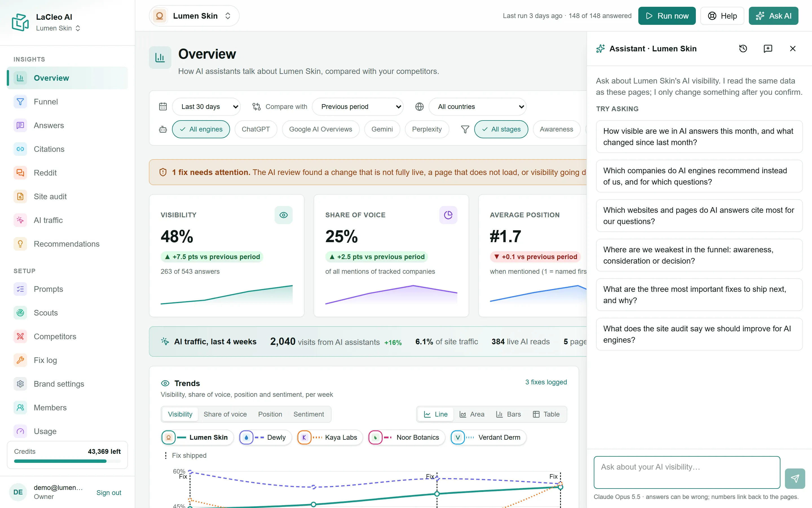Open the Previous period comparison dropdown
Viewport: 812px width, 508px height.
tap(357, 106)
